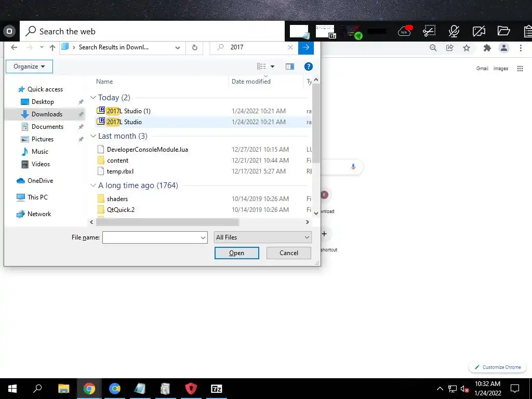Collapse the Today (2) group
Image resolution: width=532 pixels, height=399 pixels.
(x=93, y=98)
